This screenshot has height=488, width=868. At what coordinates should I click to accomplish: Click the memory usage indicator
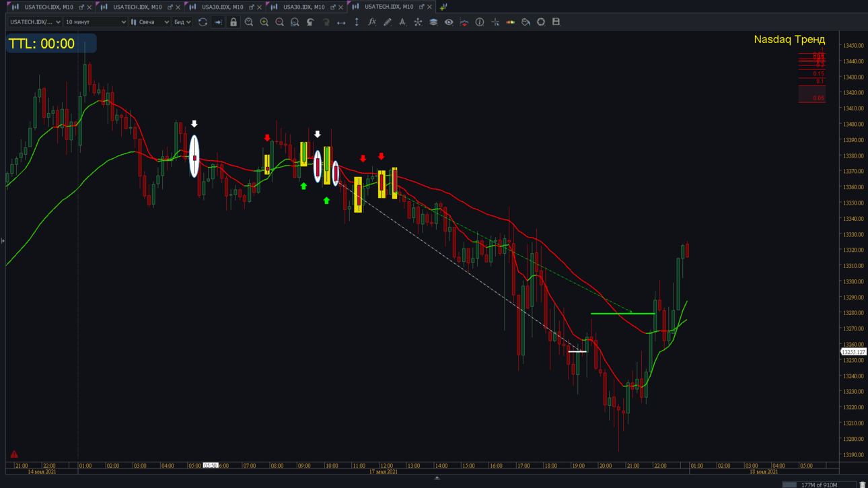pyautogui.click(x=819, y=485)
